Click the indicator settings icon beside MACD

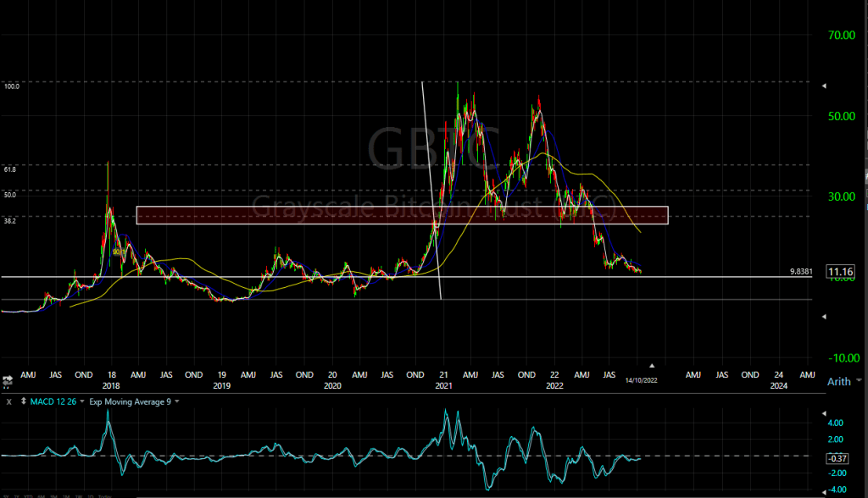tap(23, 401)
